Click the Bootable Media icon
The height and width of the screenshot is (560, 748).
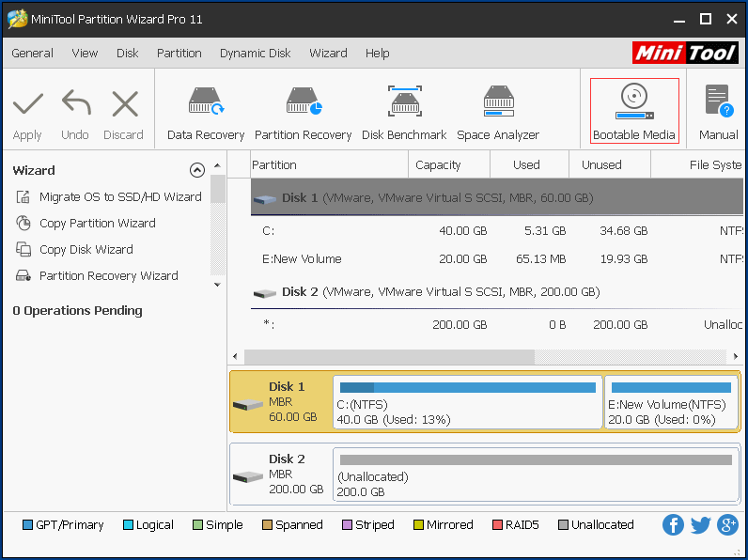click(634, 101)
